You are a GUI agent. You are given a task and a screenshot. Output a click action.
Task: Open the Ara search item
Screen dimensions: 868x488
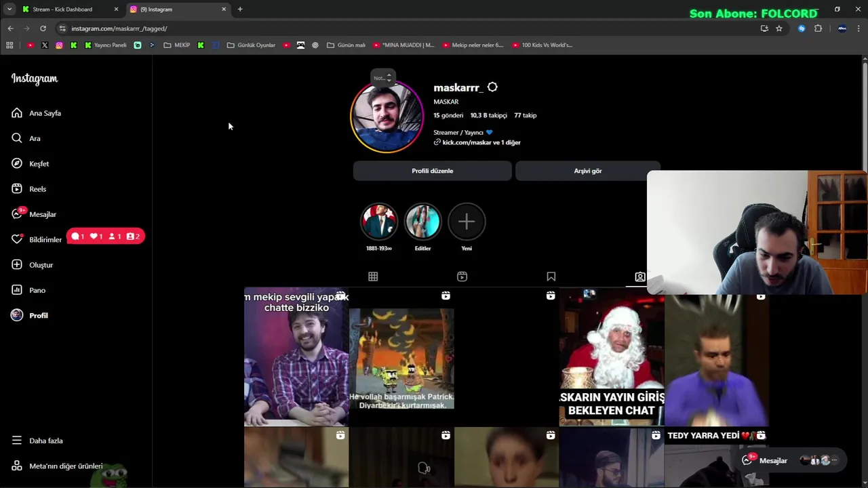point(26,138)
